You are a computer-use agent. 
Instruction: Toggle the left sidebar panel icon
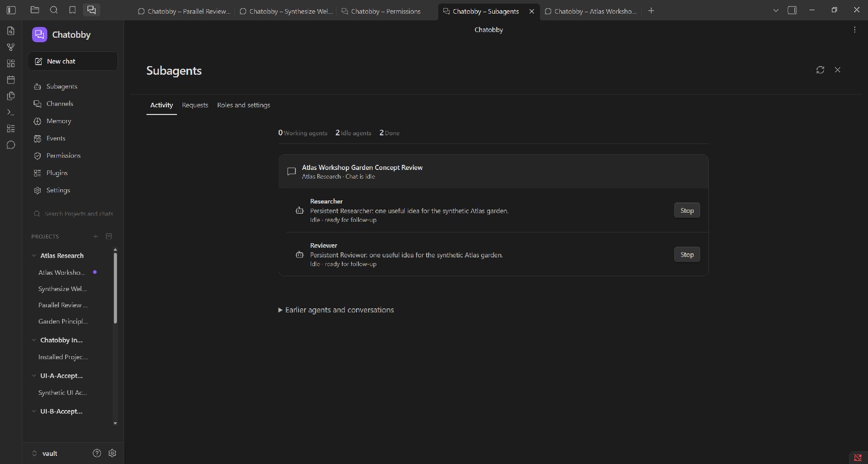[x=11, y=10]
